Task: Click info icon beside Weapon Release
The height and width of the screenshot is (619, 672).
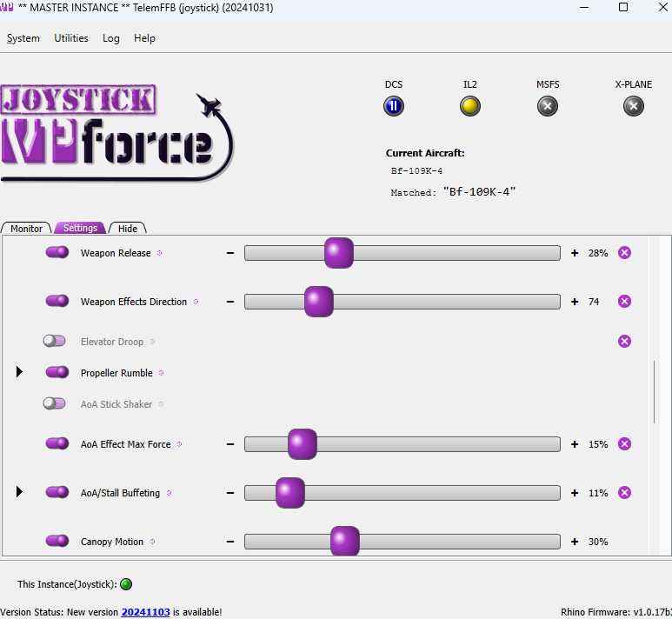Action: click(159, 253)
